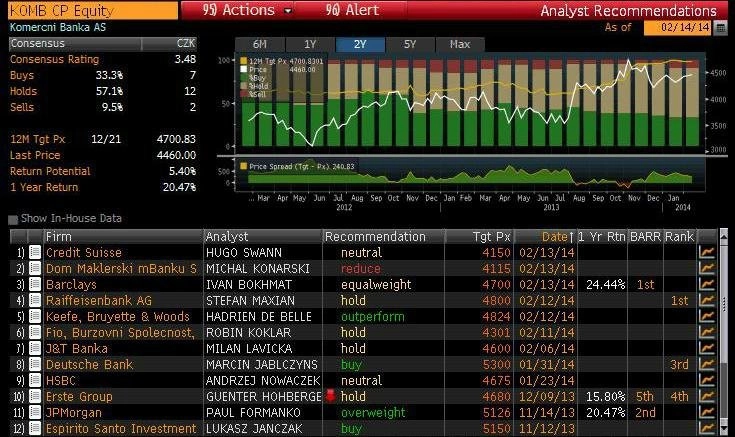Switch chart to 1Y range
This screenshot has width=735, height=437.
(x=310, y=45)
